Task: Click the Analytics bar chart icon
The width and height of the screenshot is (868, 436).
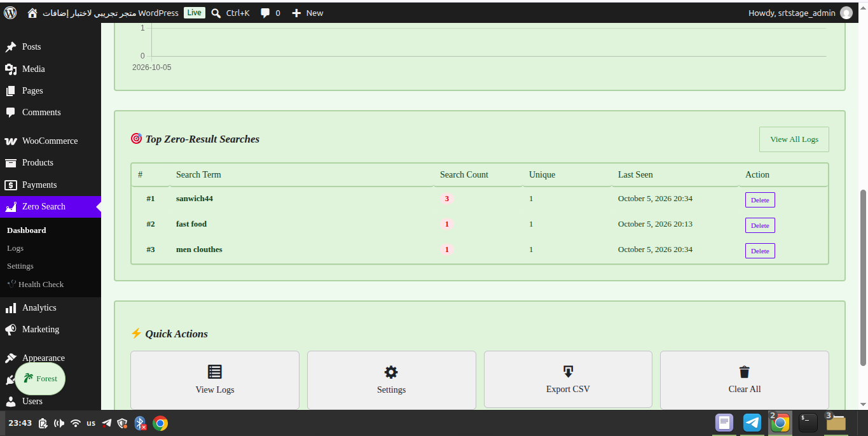Action: pyautogui.click(x=11, y=308)
